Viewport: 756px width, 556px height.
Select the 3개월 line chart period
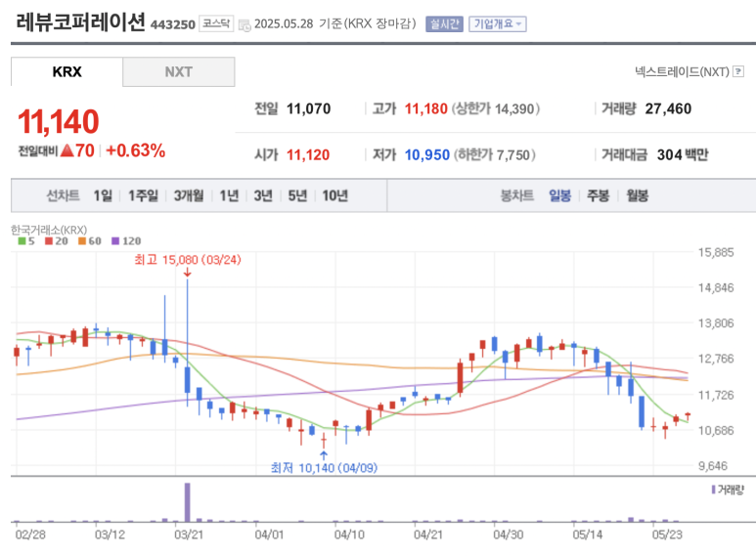(189, 195)
